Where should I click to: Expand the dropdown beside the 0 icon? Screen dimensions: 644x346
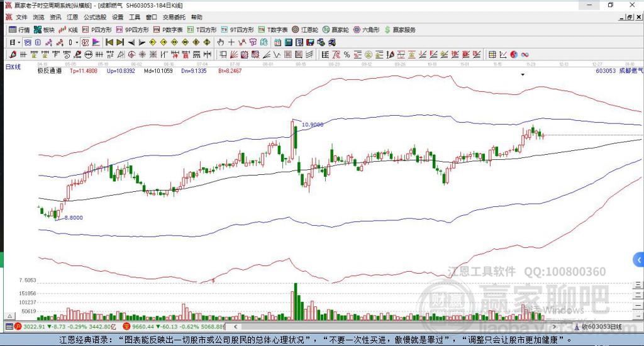click(78, 42)
